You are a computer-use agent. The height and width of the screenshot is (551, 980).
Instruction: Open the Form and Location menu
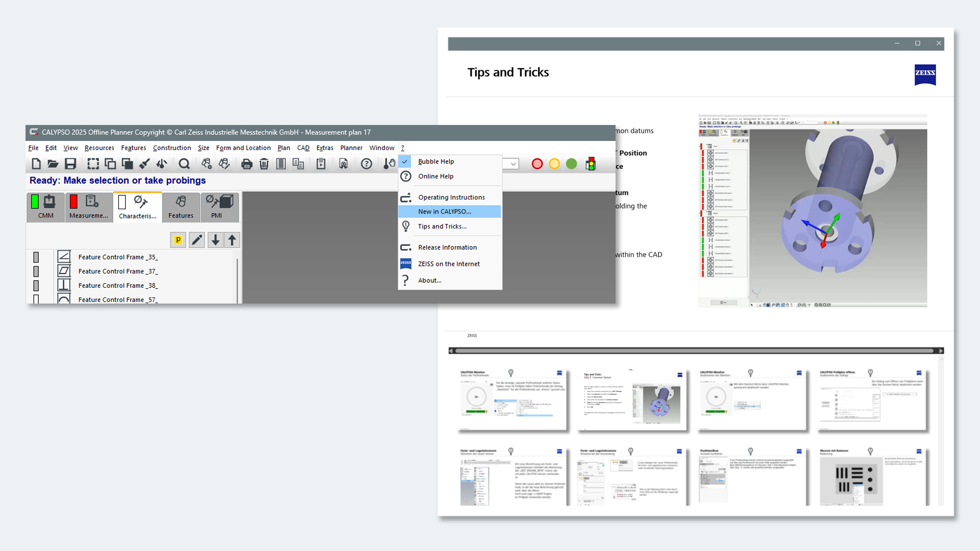coord(243,148)
